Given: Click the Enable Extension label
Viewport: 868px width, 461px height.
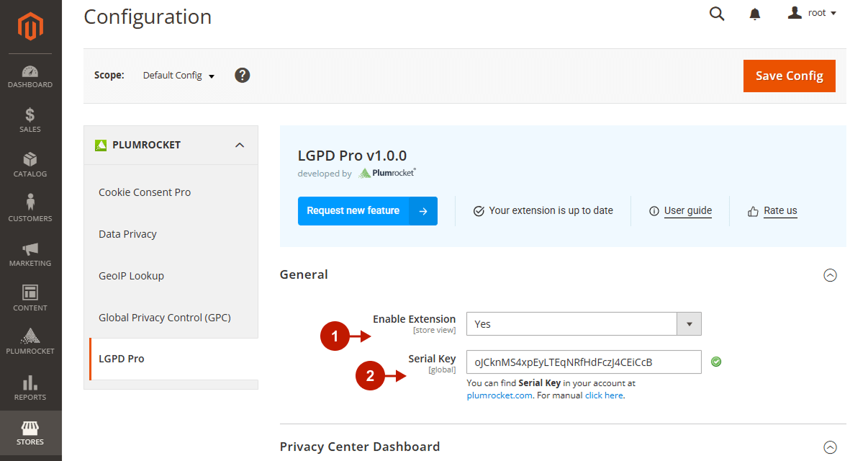Looking at the screenshot, I should pos(414,319).
